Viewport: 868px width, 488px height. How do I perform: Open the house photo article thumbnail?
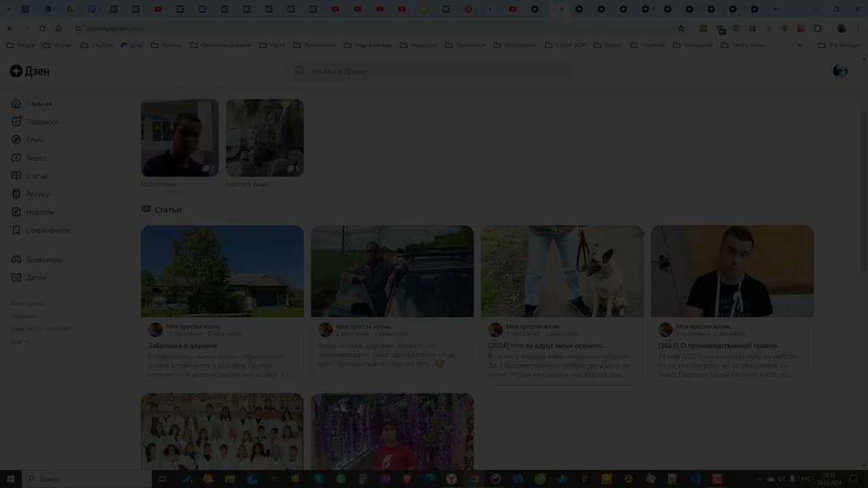click(222, 271)
